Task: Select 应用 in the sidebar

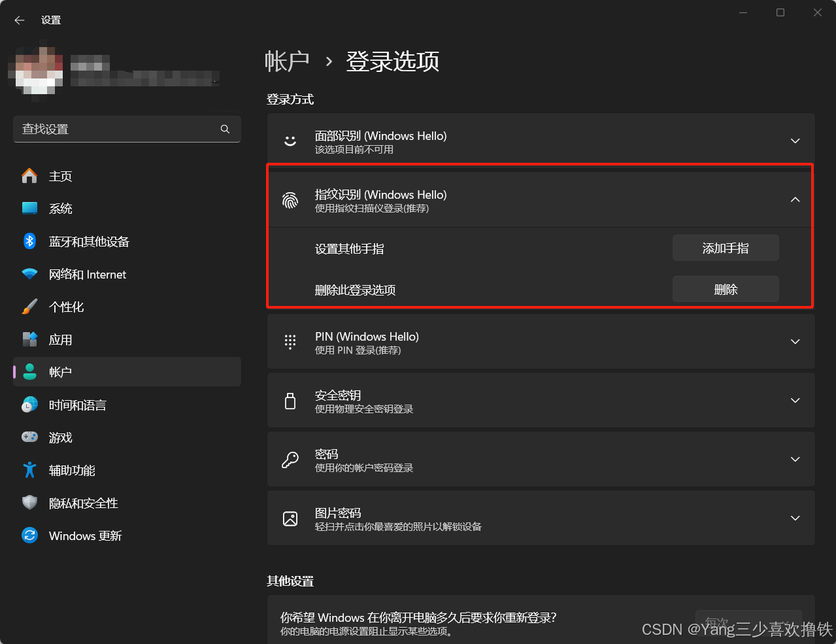Action: (127, 339)
